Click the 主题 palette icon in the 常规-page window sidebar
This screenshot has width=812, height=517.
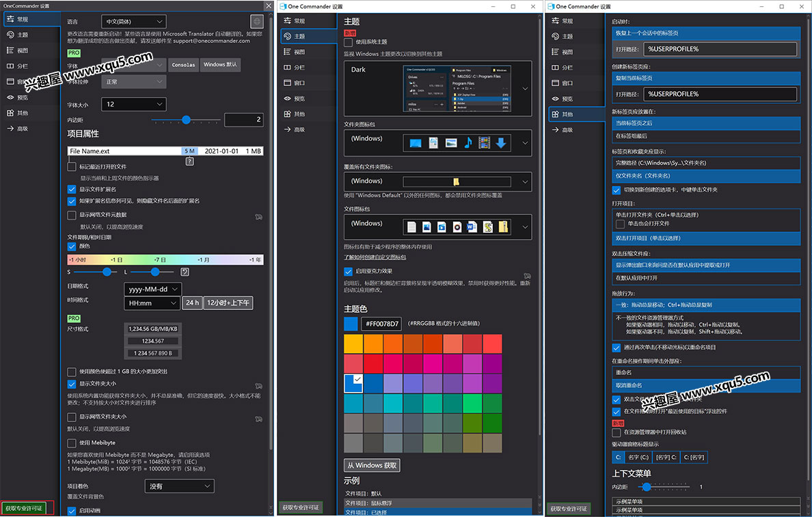pos(10,35)
